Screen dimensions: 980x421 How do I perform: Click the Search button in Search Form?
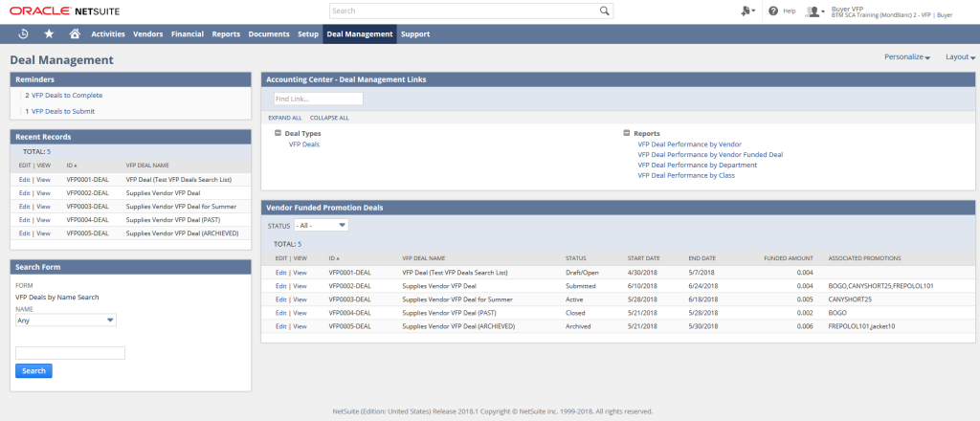click(33, 371)
